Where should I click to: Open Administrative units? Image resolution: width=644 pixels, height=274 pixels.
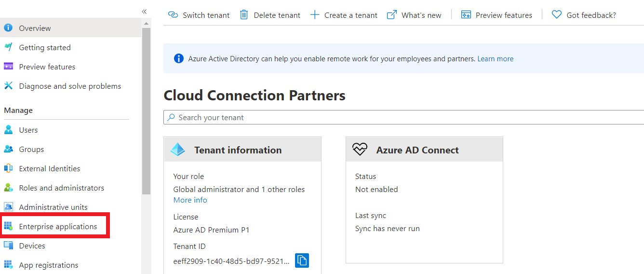pos(54,207)
